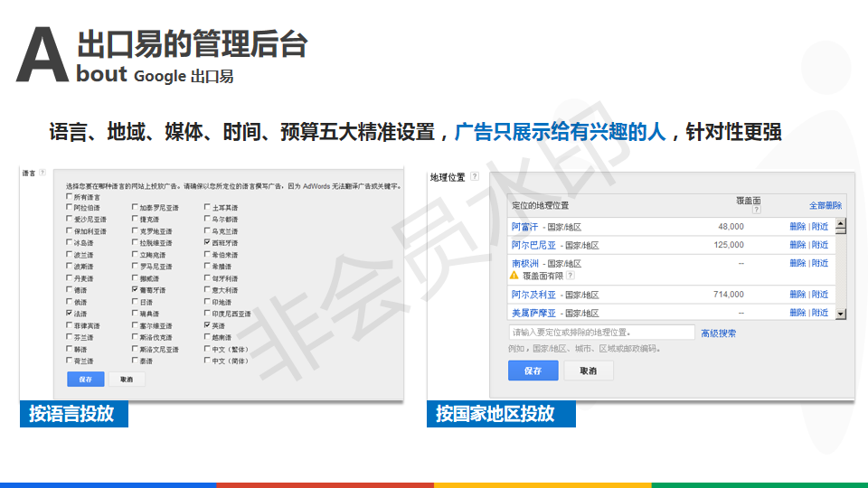
Task: Check the 所有语言 checkbox
Action: point(69,196)
